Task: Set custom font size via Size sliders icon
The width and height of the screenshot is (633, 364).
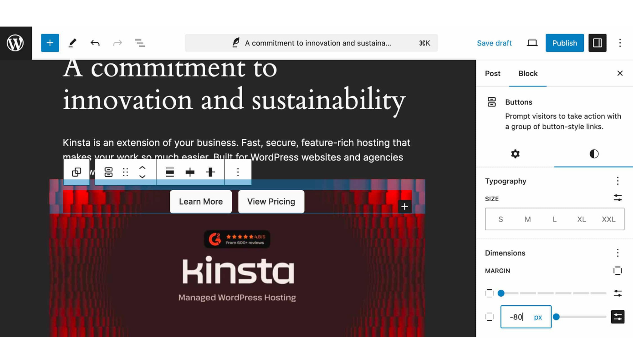Action: [x=618, y=198]
